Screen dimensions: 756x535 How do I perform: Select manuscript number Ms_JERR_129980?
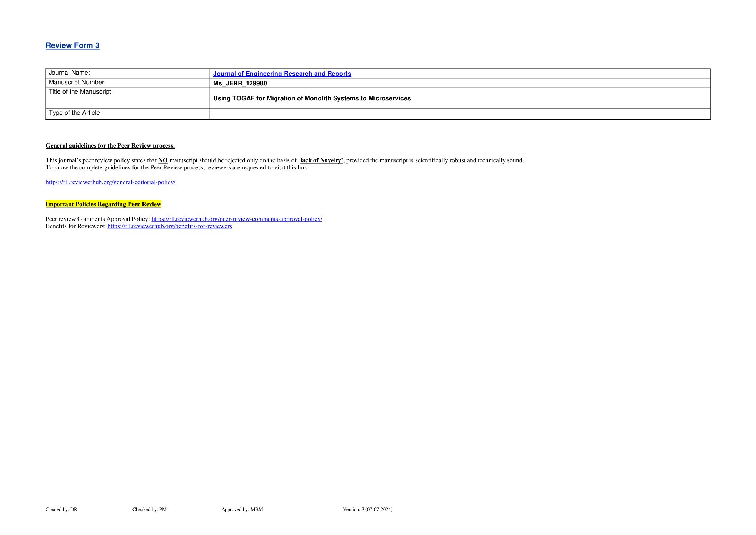point(240,83)
